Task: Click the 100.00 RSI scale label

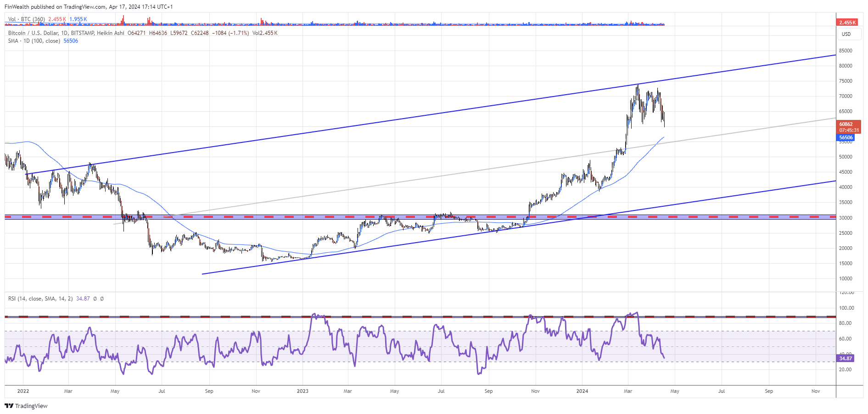Action: (846, 308)
